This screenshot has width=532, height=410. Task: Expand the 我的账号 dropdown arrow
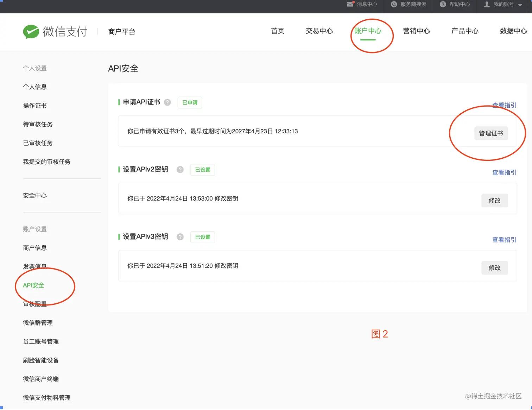520,5
